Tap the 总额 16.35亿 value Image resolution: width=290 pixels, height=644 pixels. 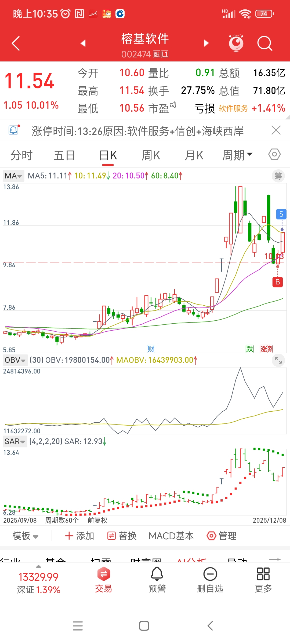pos(269,73)
